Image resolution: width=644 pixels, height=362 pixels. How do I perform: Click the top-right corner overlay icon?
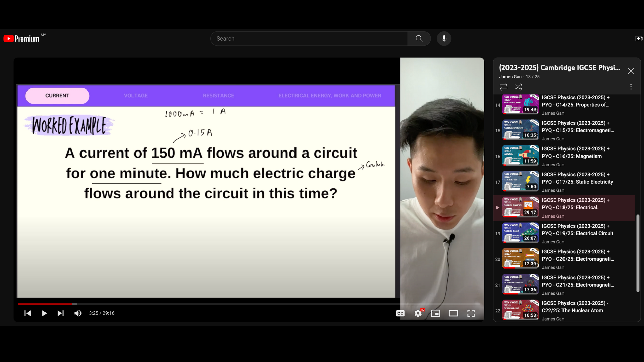(639, 38)
